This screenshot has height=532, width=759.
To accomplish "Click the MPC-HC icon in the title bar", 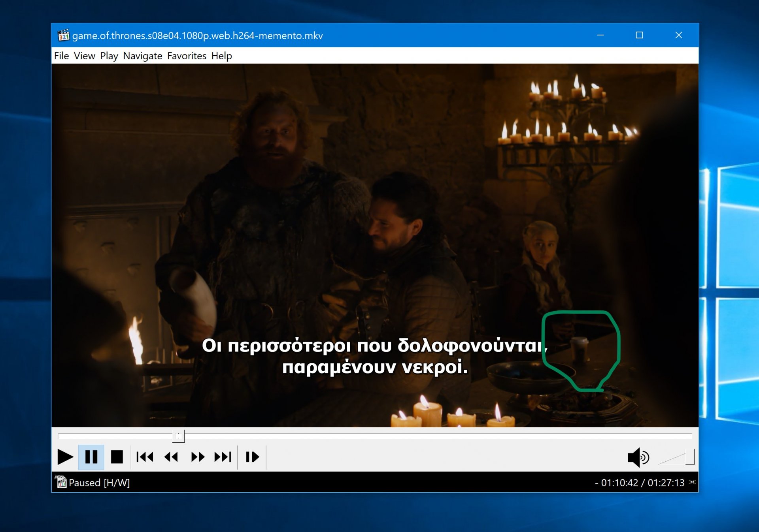I will [63, 36].
